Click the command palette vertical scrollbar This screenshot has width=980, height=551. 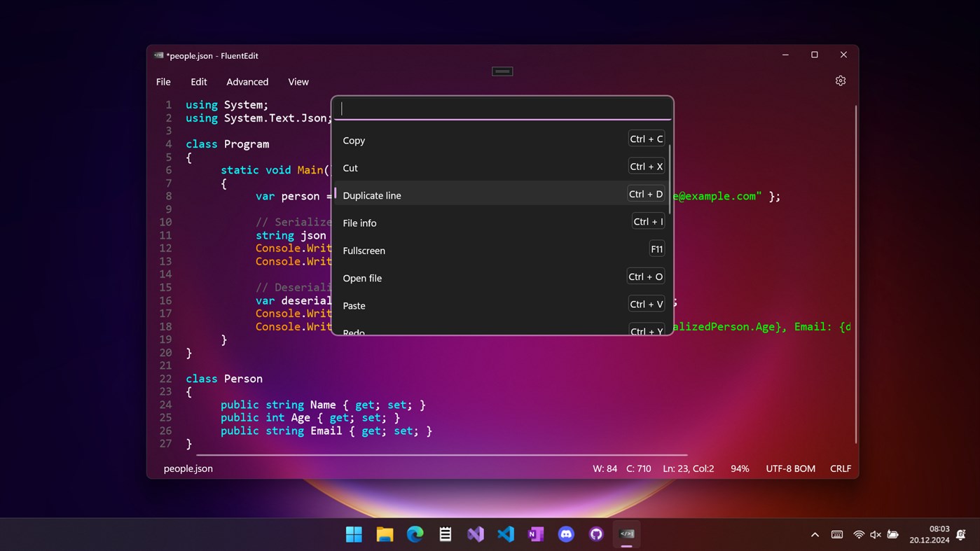[670, 179]
